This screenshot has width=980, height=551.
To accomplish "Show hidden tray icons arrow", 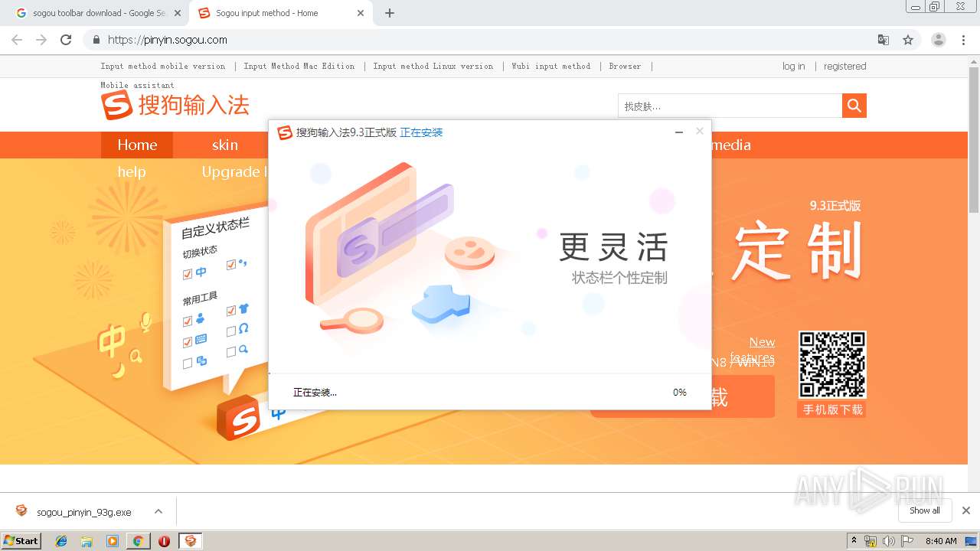I will coord(854,541).
